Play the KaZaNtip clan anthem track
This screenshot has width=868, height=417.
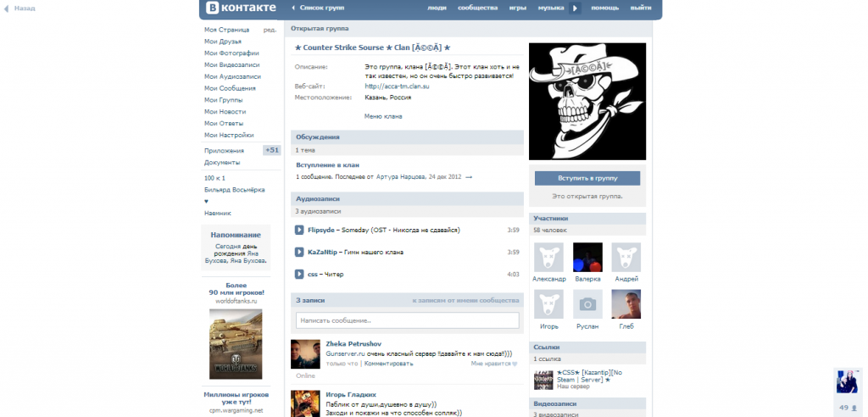click(x=299, y=252)
